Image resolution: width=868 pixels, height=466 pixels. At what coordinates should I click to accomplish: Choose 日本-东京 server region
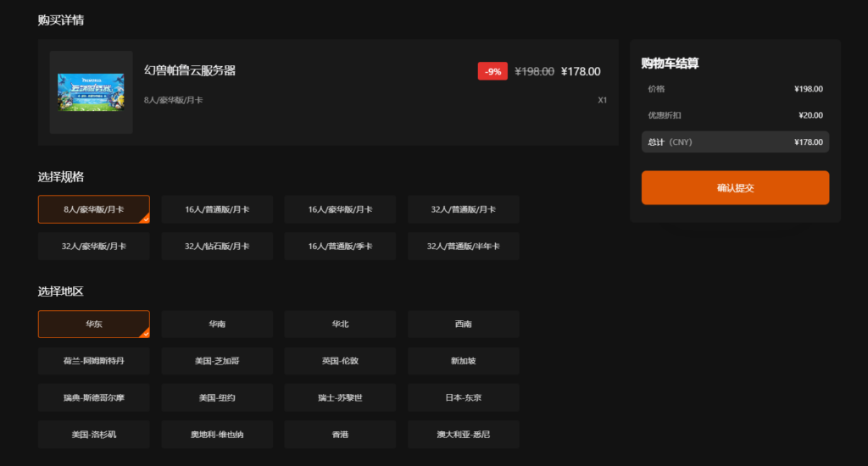463,397
